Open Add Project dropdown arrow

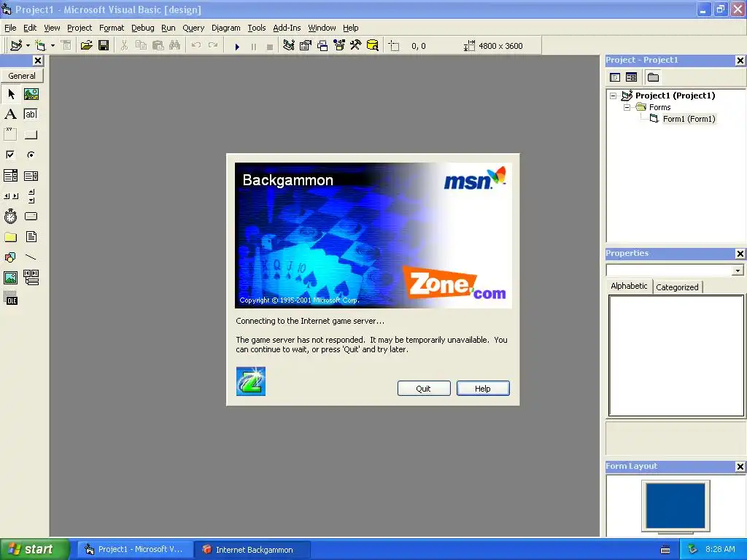28,46
